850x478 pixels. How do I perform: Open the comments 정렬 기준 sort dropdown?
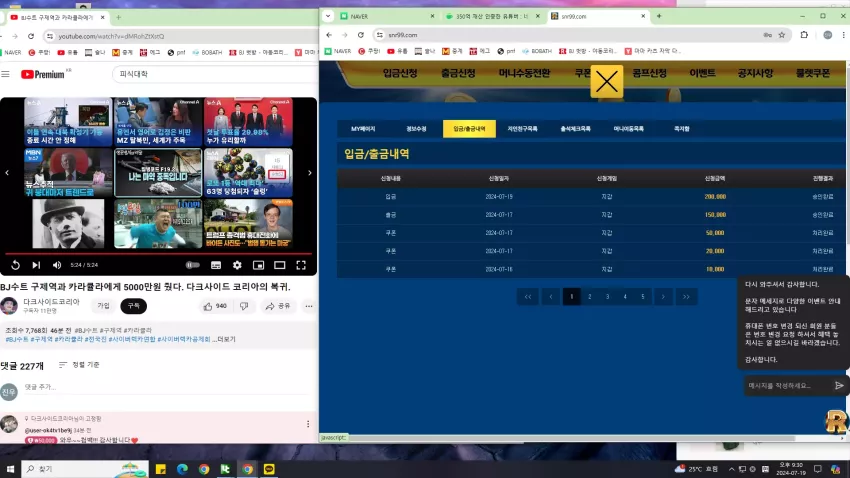(79, 365)
